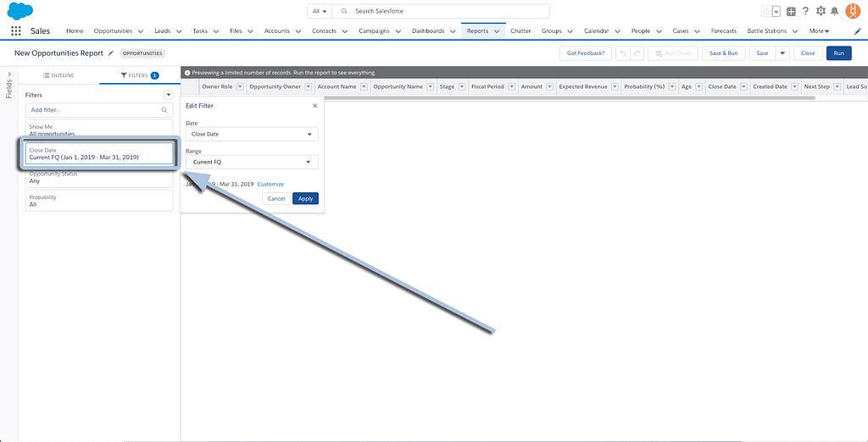Screen dimensions: 868x442
Task: Open the Date dropdown showing Close Date
Action: point(252,134)
